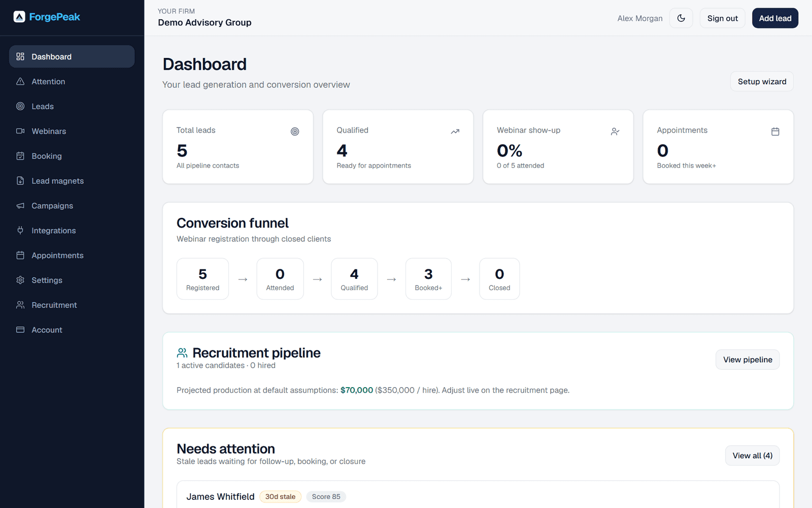The width and height of the screenshot is (812, 508).
Task: Click the Closed funnel stage box
Action: (499, 279)
